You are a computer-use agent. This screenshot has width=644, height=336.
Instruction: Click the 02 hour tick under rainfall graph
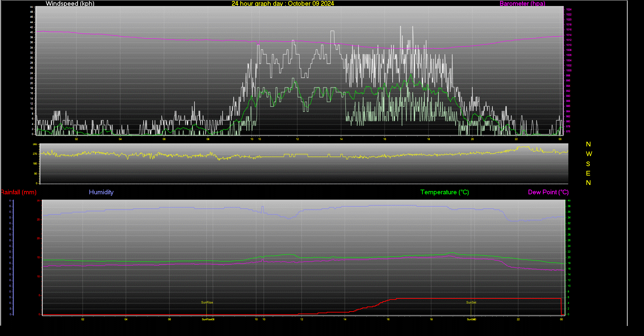[x=83, y=319]
